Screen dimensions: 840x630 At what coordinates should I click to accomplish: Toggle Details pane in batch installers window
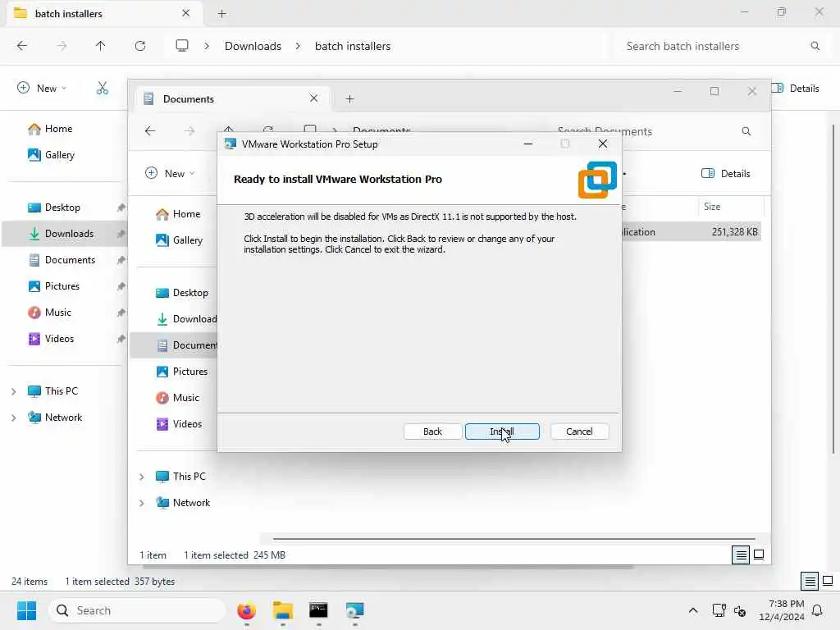click(795, 89)
